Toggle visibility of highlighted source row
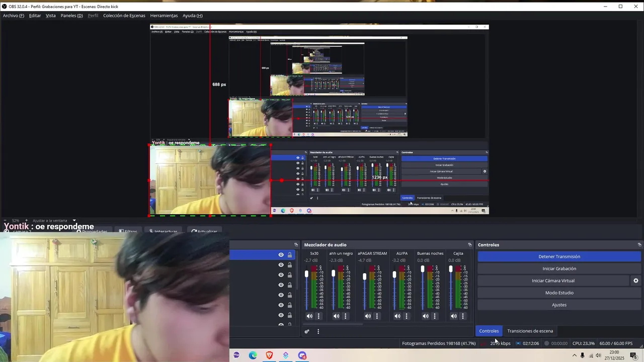The height and width of the screenshot is (362, 644). 281,255
